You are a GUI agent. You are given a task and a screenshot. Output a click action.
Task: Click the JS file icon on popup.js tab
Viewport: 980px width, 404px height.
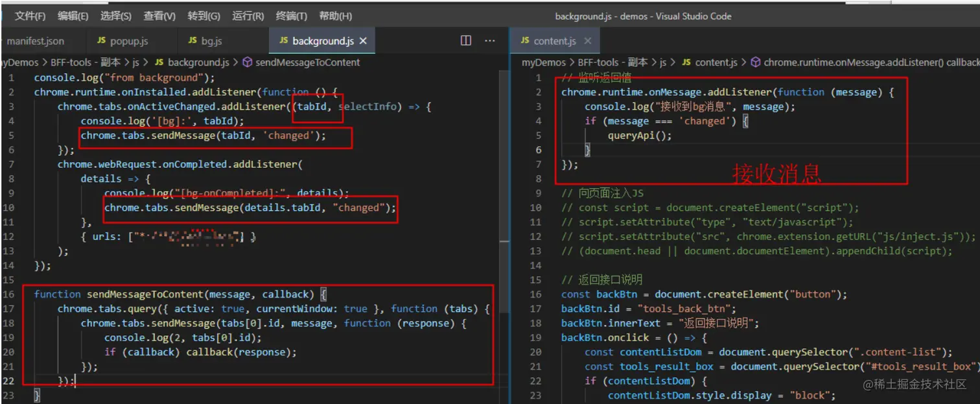pos(101,40)
